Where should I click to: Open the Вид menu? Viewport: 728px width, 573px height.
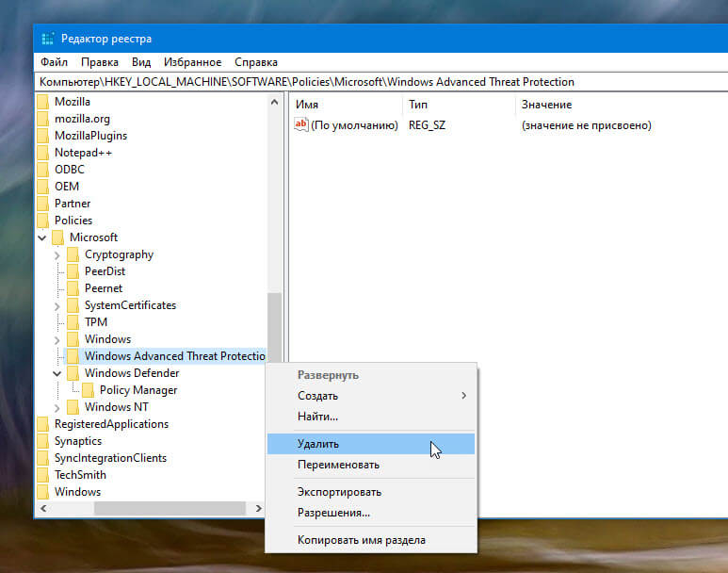tap(141, 62)
